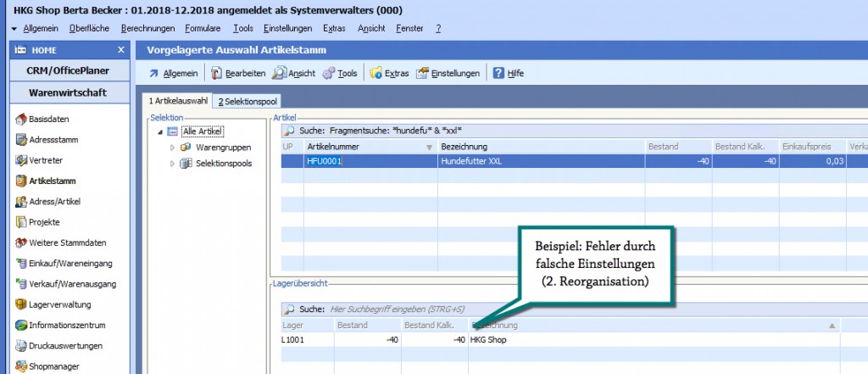868x374 pixels.
Task: Open the Berechnungen menu
Action: click(x=147, y=28)
